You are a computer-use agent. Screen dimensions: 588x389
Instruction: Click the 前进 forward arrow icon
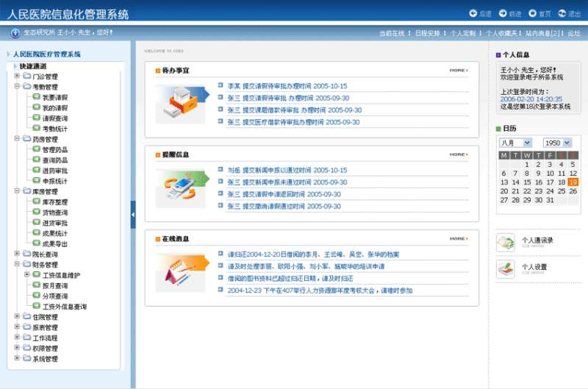(x=503, y=14)
